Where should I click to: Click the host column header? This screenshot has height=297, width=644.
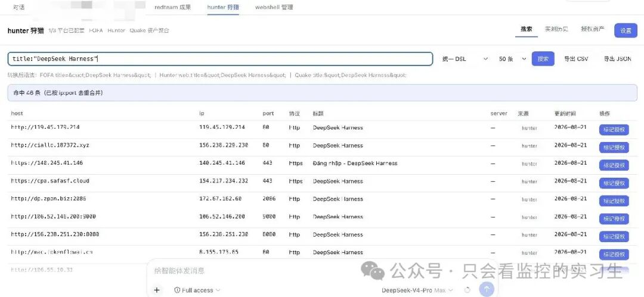coord(17,113)
